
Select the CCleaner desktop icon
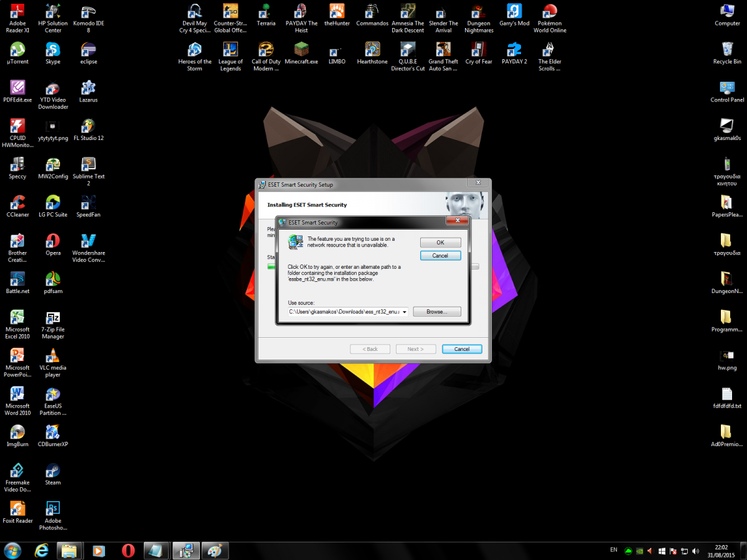17,206
